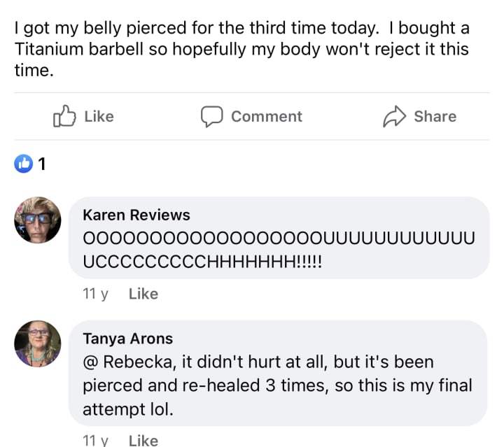Viewport: 504px width, 447px height.
Task: Click the Share arrow icon
Action: coord(395,116)
